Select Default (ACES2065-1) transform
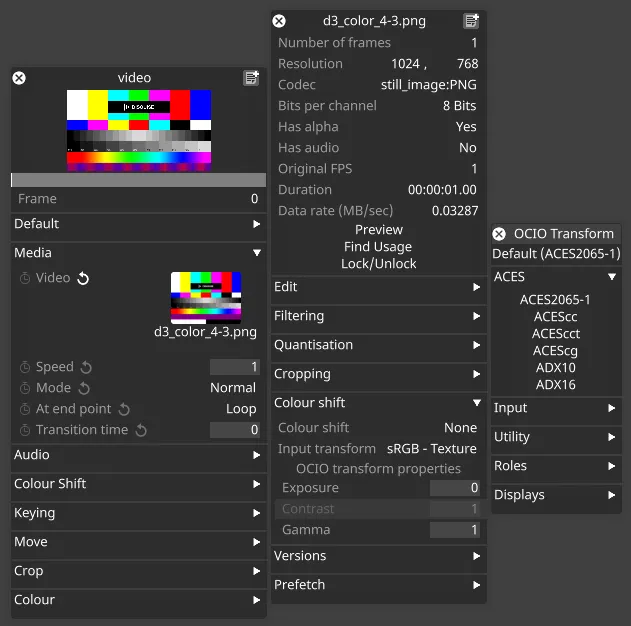This screenshot has height=626, width=631. 556,254
